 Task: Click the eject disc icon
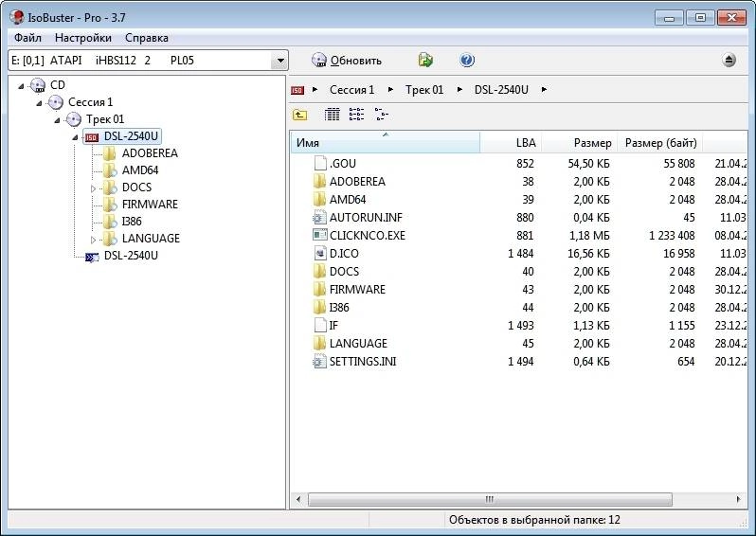729,61
